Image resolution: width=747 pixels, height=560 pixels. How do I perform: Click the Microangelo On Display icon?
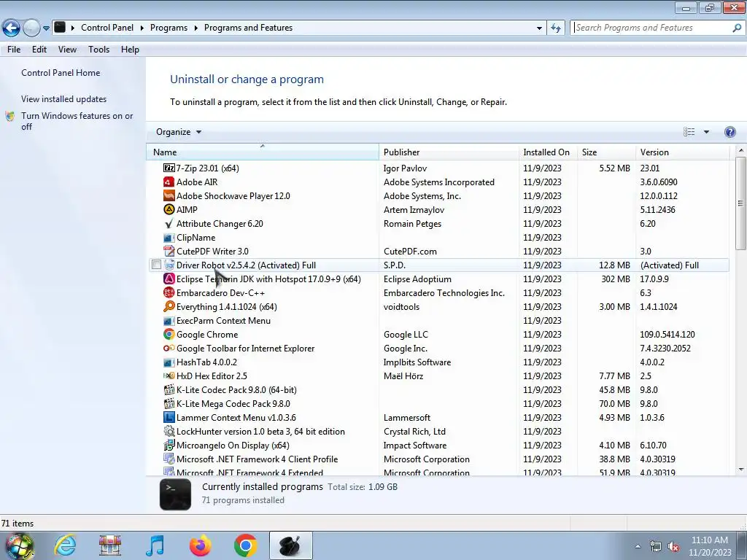pyautogui.click(x=169, y=445)
